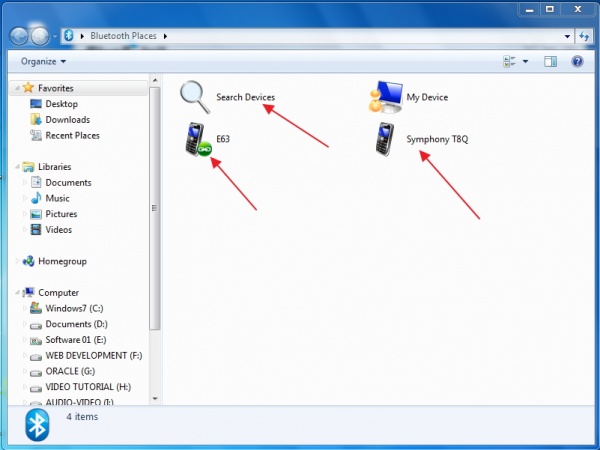Click the Videos film icon
Screen dimensions: 600x450
[36, 230]
